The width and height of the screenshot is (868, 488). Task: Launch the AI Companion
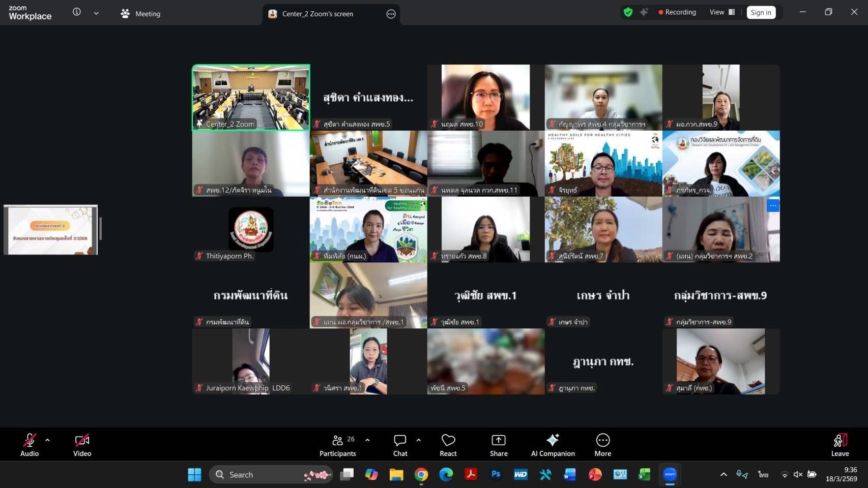553,445
